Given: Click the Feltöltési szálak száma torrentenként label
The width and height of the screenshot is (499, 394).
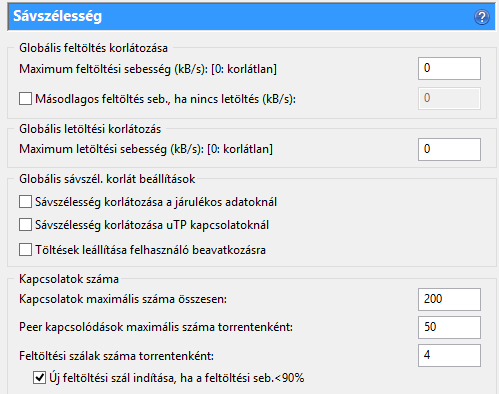Looking at the screenshot, I should 116,356.
